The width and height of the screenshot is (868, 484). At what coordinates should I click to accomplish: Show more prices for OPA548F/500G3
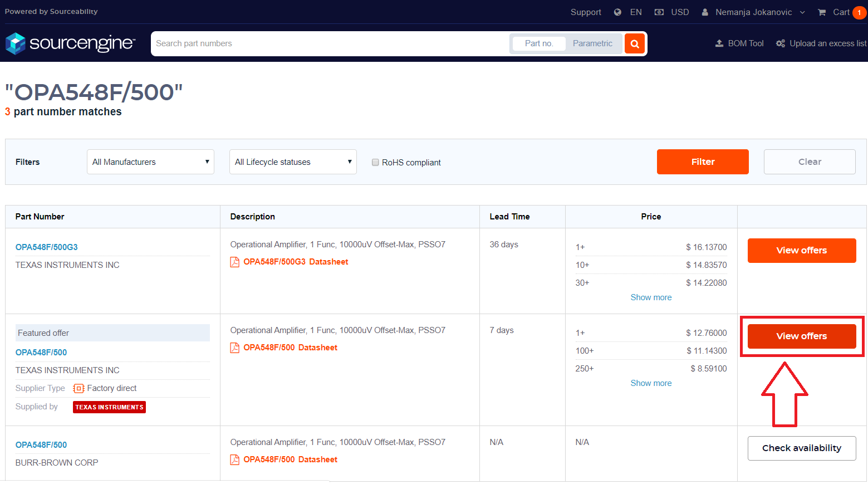(651, 297)
